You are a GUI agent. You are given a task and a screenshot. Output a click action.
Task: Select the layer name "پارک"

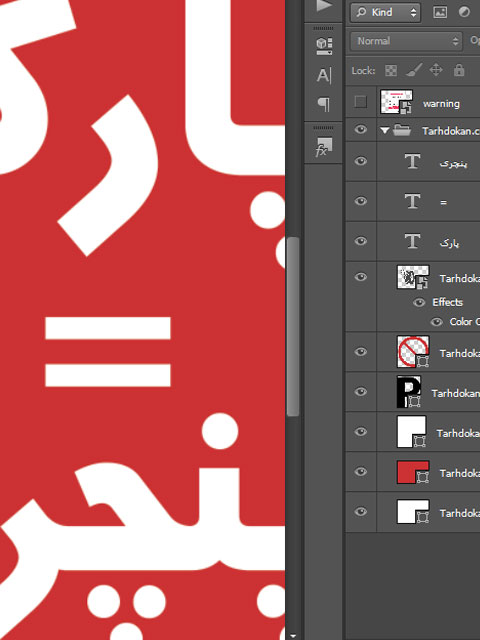(449, 243)
